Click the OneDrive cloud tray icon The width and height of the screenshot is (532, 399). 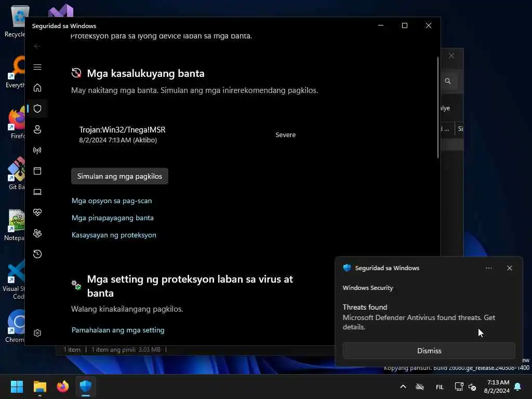click(420, 387)
